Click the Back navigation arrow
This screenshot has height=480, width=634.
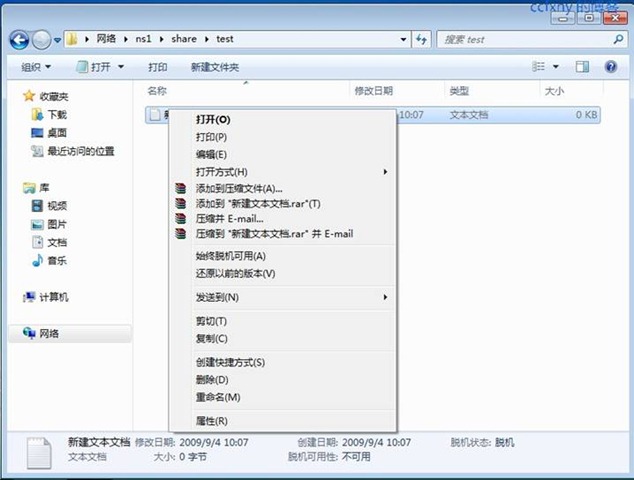(19, 40)
